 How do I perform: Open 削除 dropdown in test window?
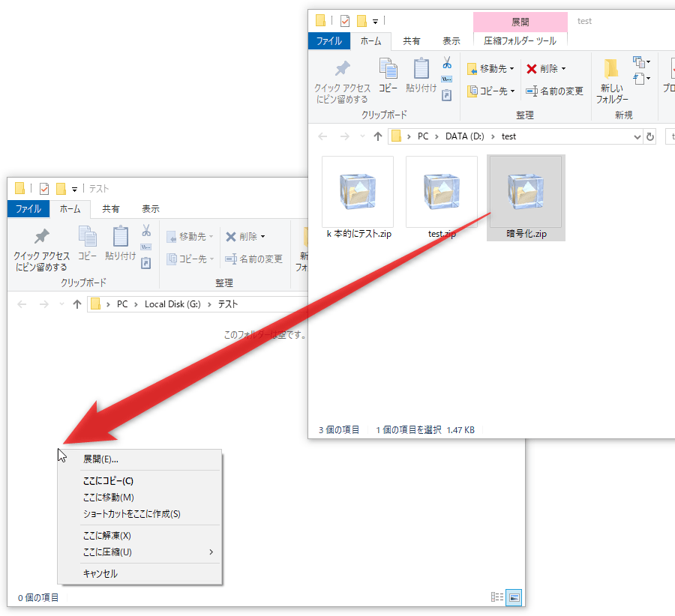click(x=546, y=69)
